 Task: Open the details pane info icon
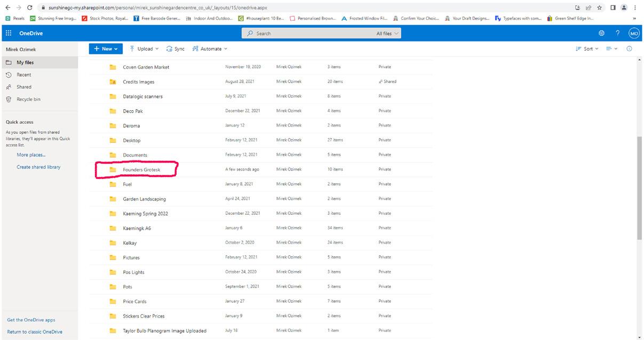click(x=629, y=48)
